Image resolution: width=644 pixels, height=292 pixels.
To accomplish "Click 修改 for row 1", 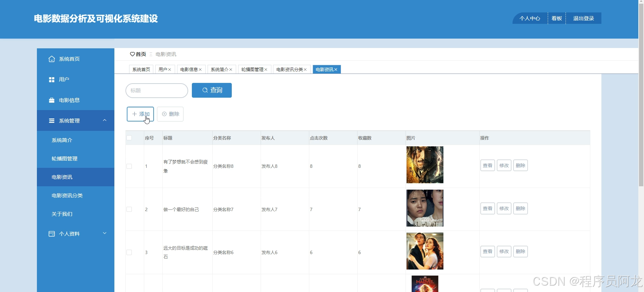I will coord(504,165).
